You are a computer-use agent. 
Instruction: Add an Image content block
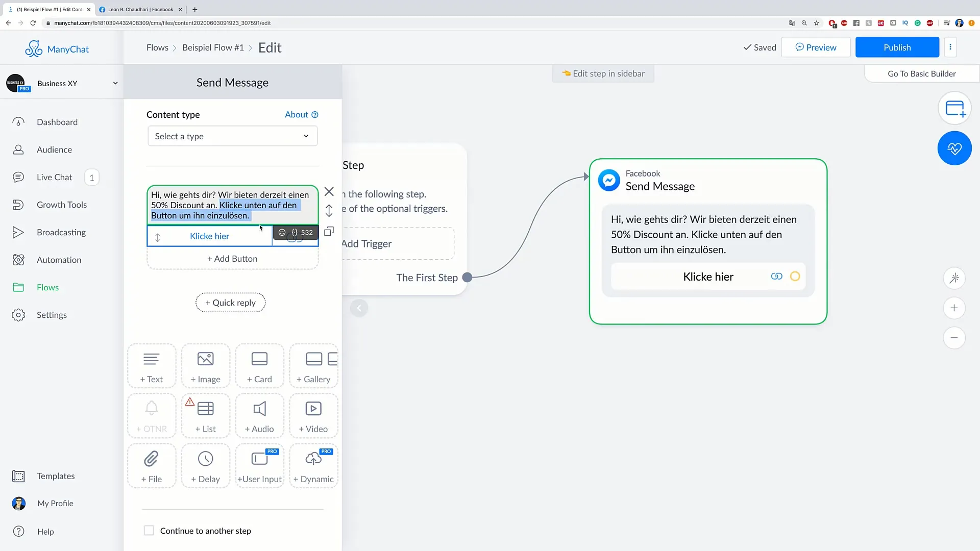[206, 366]
